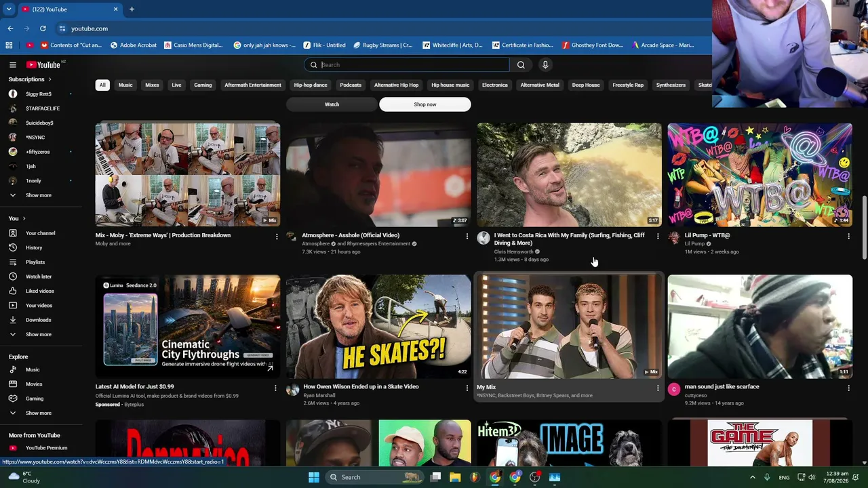Open the YouTube guide hamburger menu
This screenshot has width=868, height=488.
coord(12,64)
